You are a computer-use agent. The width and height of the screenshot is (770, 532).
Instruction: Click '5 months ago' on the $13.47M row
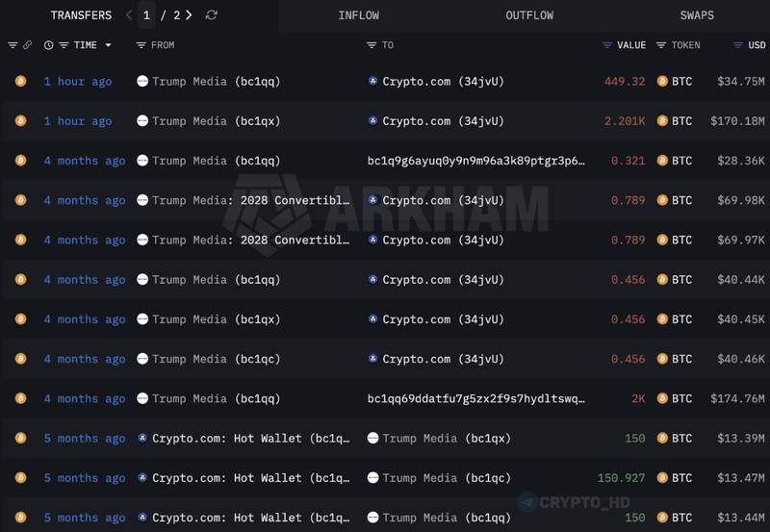tap(85, 478)
